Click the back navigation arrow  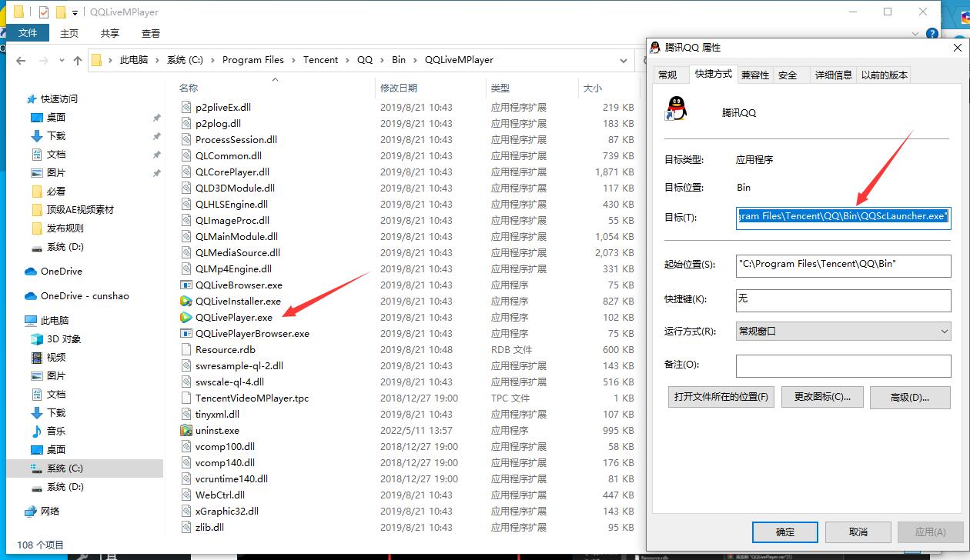pyautogui.click(x=21, y=60)
